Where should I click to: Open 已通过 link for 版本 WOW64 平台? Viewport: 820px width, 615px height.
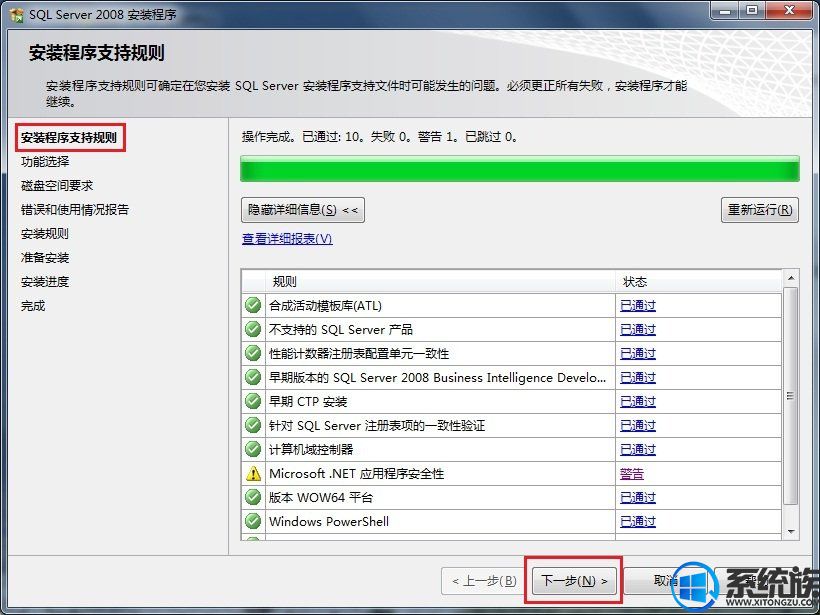[637, 497]
